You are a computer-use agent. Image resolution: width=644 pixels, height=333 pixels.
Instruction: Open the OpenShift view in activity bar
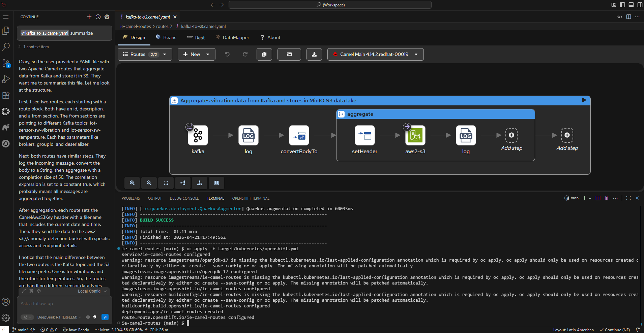click(x=6, y=144)
